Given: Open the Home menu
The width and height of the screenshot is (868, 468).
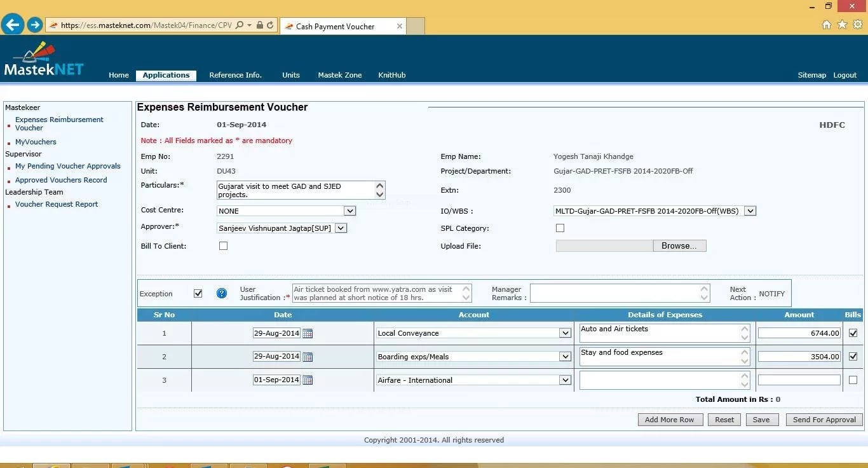Looking at the screenshot, I should point(119,75).
